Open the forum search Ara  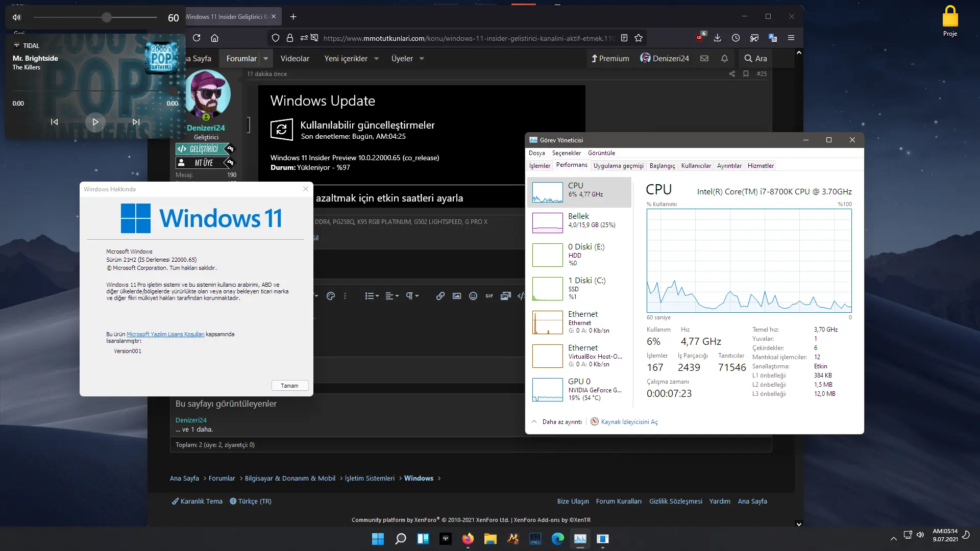click(755, 59)
